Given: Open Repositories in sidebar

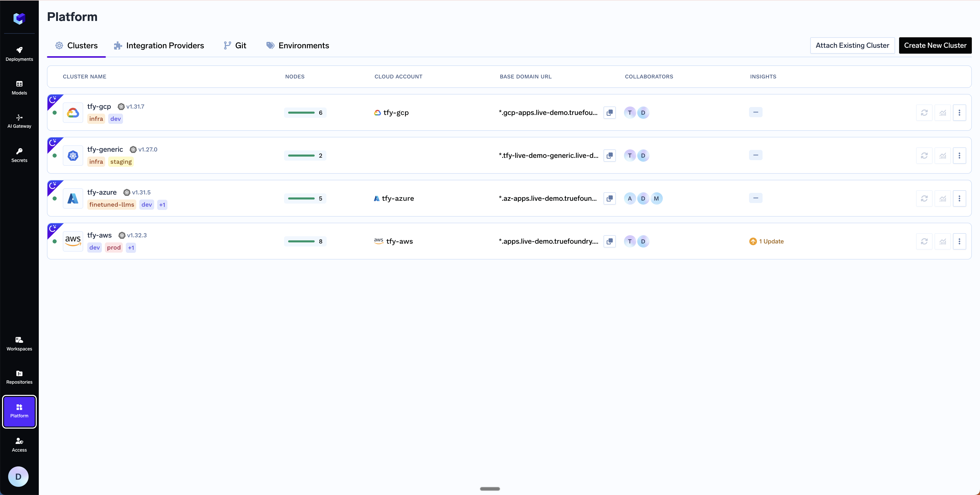Looking at the screenshot, I should [19, 377].
